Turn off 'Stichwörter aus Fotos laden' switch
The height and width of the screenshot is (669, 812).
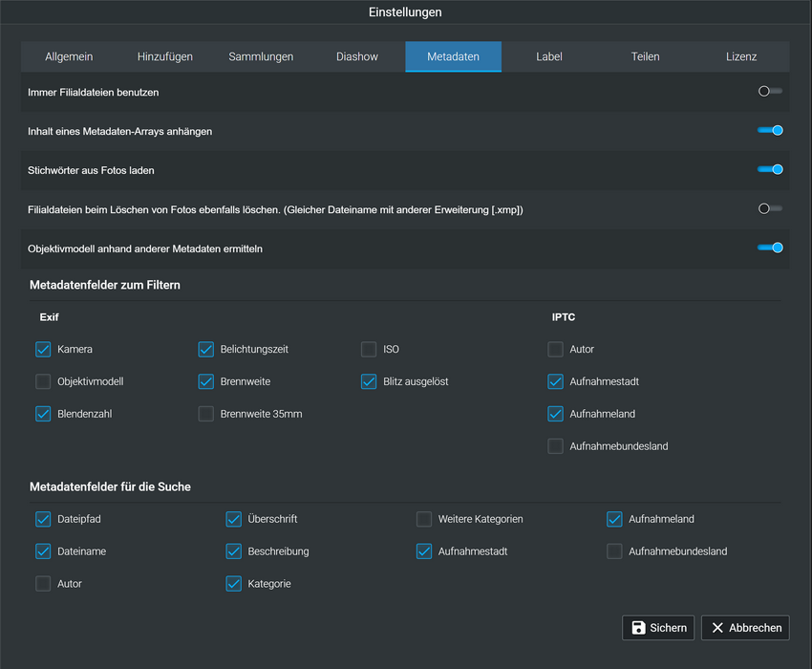pos(770,169)
